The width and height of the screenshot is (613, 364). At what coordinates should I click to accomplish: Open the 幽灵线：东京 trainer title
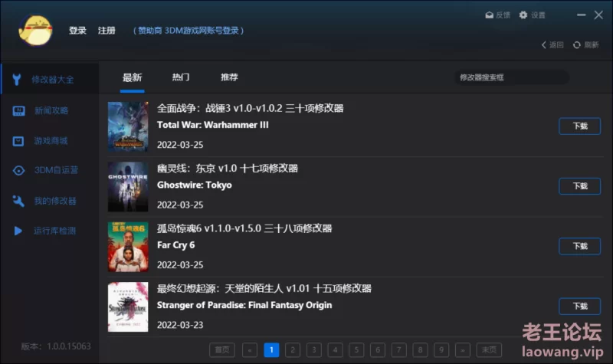pos(228,169)
